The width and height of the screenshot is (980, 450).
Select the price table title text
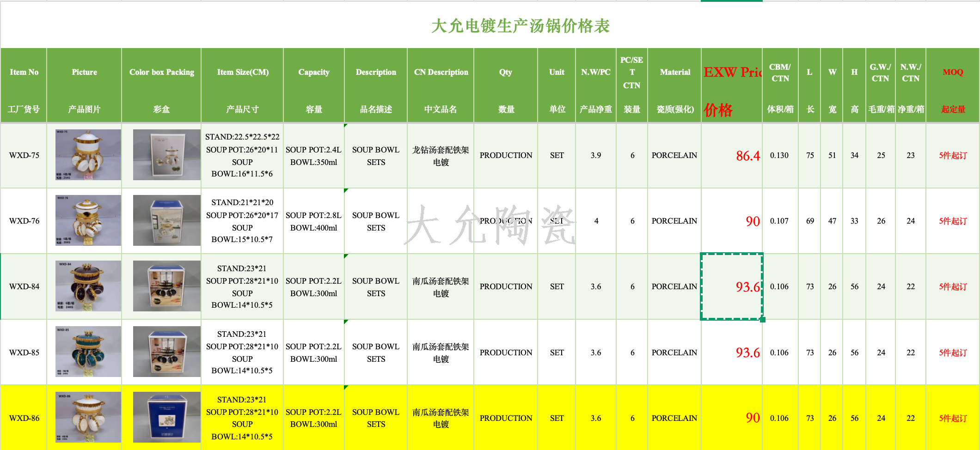coord(520,26)
